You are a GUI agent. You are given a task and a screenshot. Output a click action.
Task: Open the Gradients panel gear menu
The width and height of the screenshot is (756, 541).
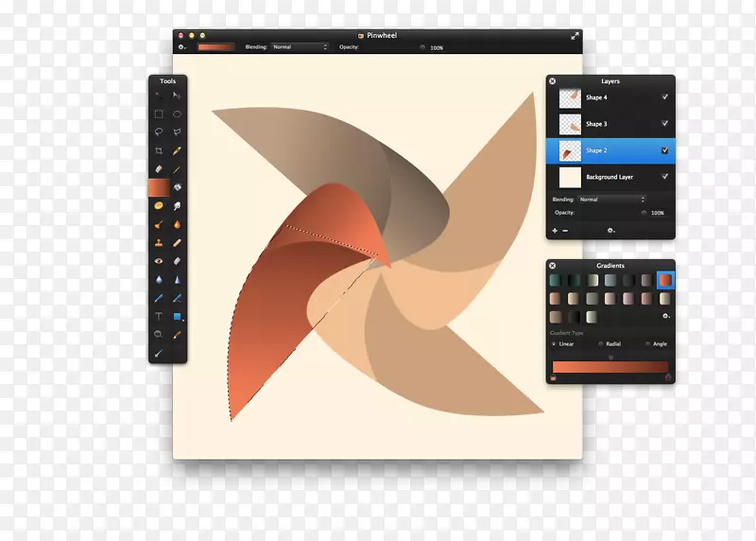665,317
